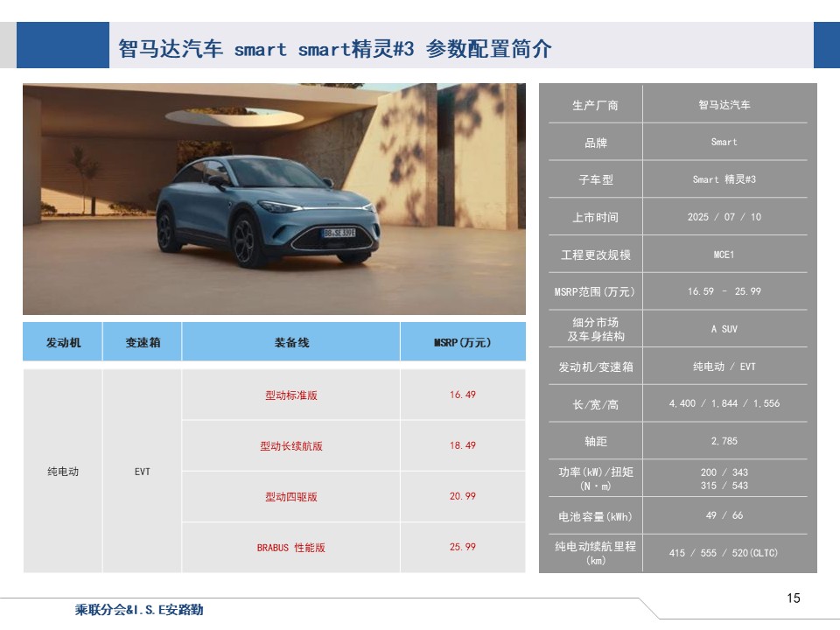Screen dimensions: 840x630
Task: Select the dimensions 4,400 / 1,844 / 1,556
Action: click(x=724, y=403)
